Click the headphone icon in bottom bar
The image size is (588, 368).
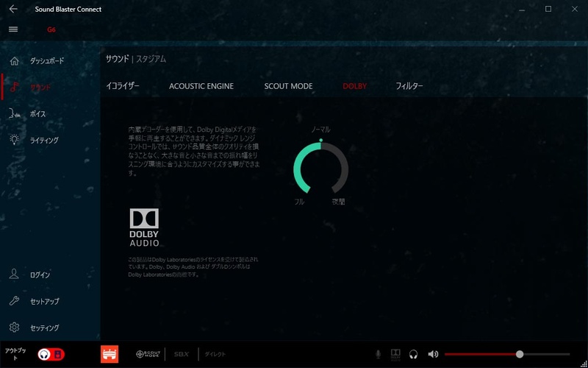click(413, 354)
